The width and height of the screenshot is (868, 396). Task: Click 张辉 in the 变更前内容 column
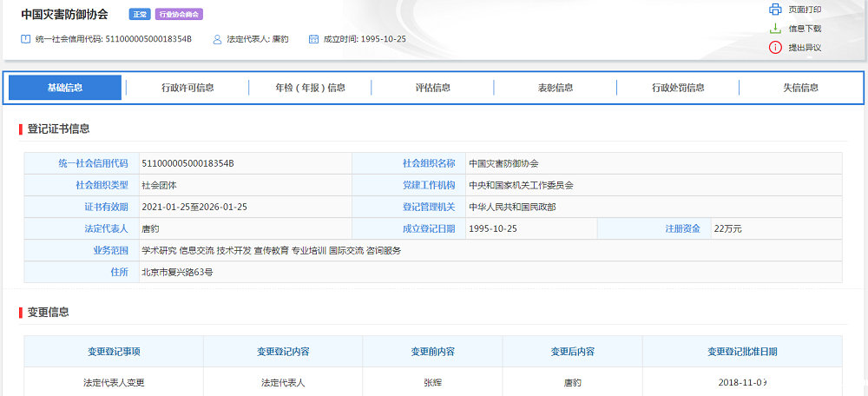[432, 382]
